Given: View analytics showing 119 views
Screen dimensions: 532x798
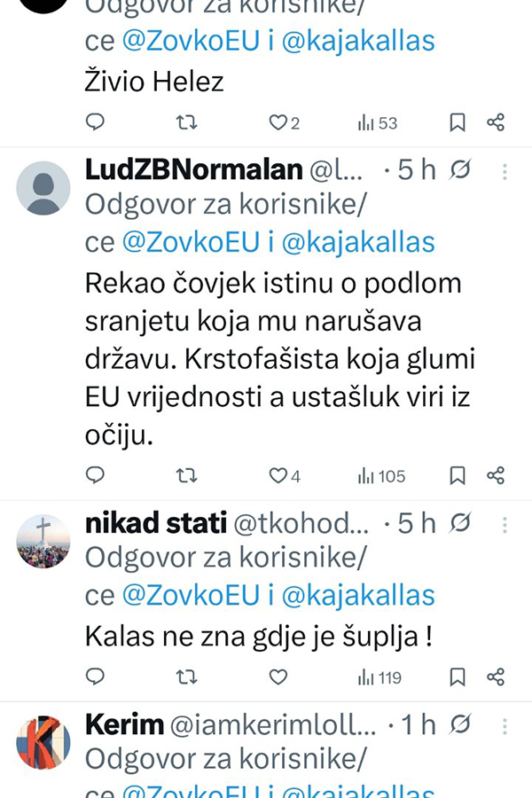Looking at the screenshot, I should coord(379,677).
